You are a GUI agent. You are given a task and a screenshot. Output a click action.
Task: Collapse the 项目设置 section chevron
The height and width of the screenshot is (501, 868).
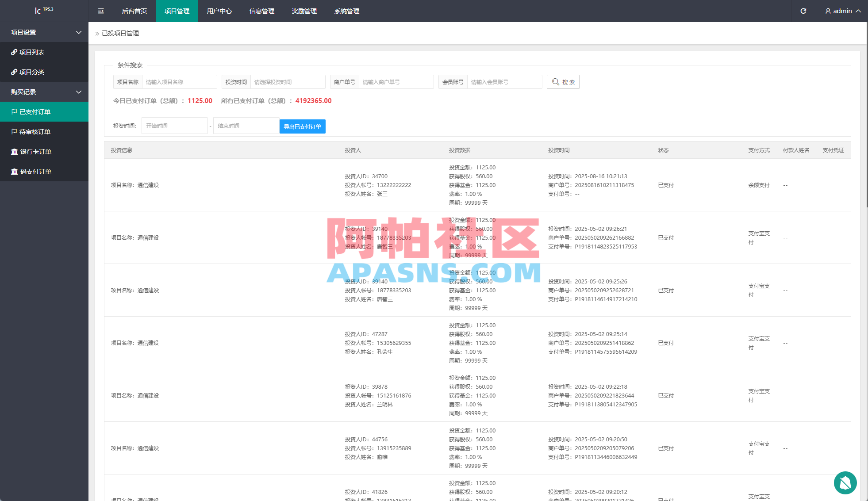coord(78,32)
